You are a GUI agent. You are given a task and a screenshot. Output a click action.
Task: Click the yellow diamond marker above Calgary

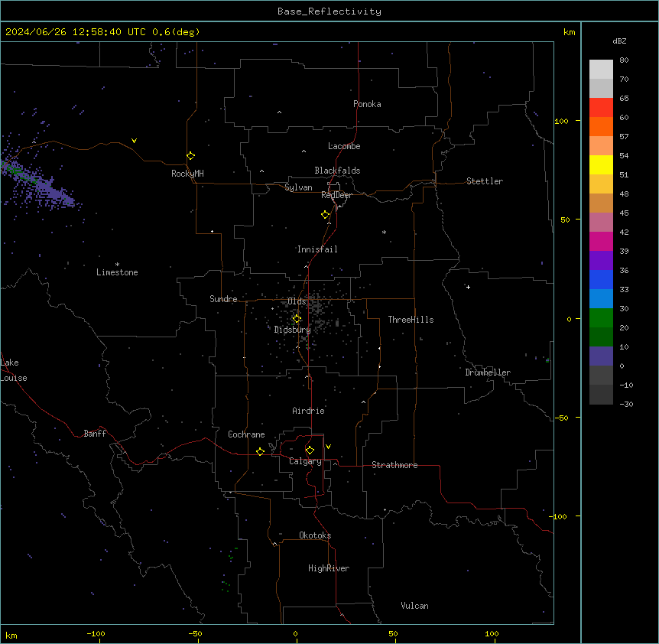pyautogui.click(x=310, y=450)
